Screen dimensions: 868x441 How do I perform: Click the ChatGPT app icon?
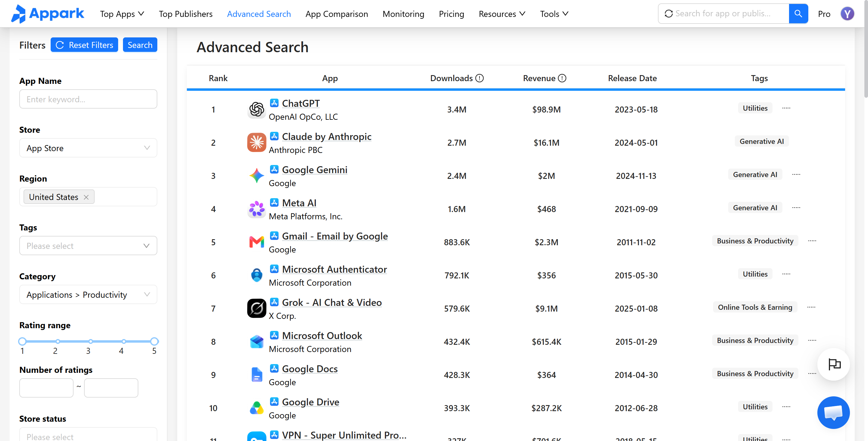click(x=256, y=109)
